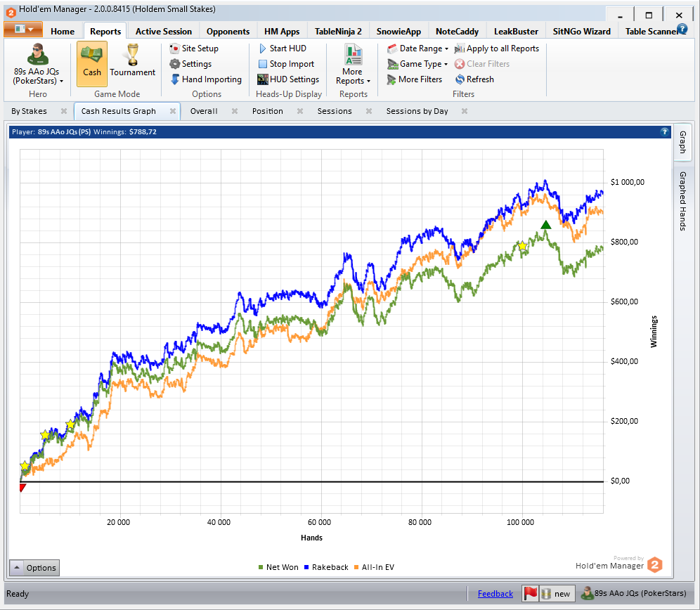This screenshot has height=610, width=700.
Task: Select the Graphed Hands side tab
Action: pyautogui.click(x=682, y=201)
